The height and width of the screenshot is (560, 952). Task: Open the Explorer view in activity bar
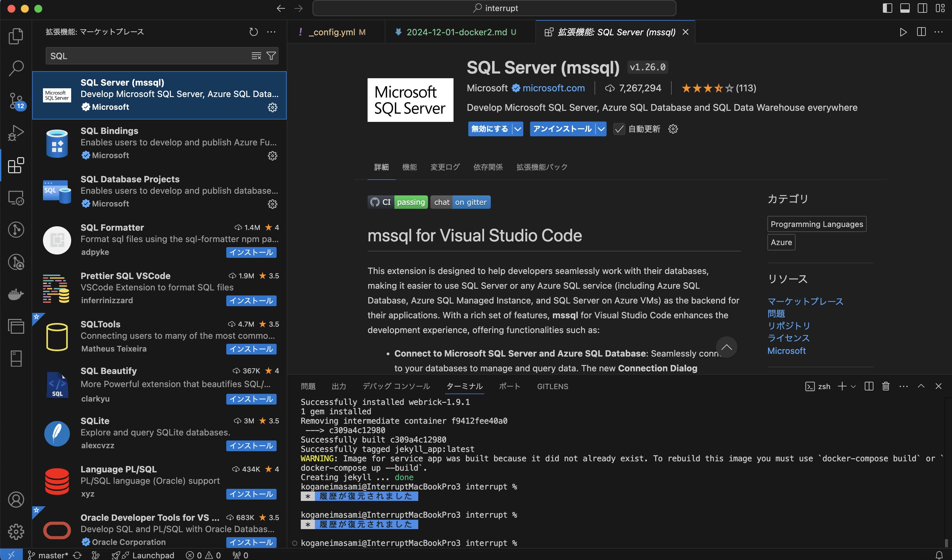point(16,36)
